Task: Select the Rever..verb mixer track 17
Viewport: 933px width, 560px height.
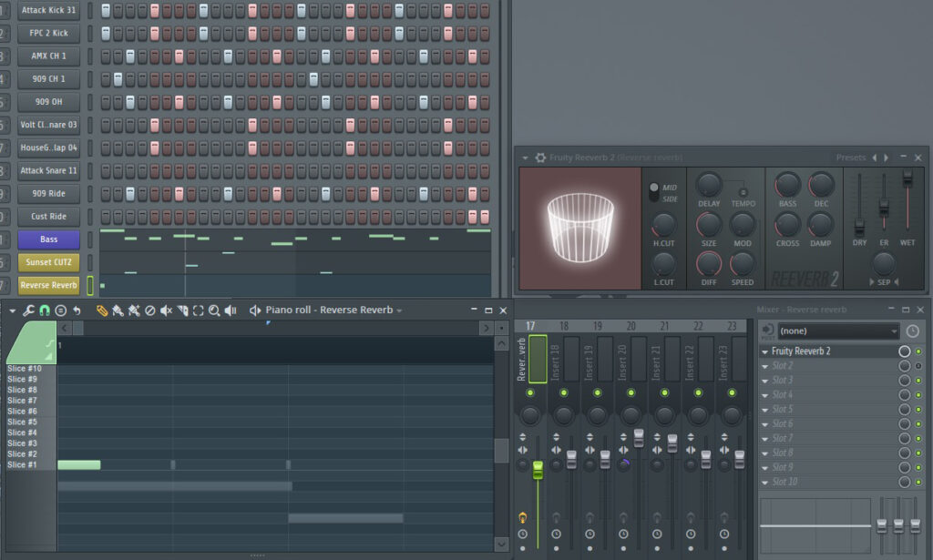Action: tap(530, 359)
